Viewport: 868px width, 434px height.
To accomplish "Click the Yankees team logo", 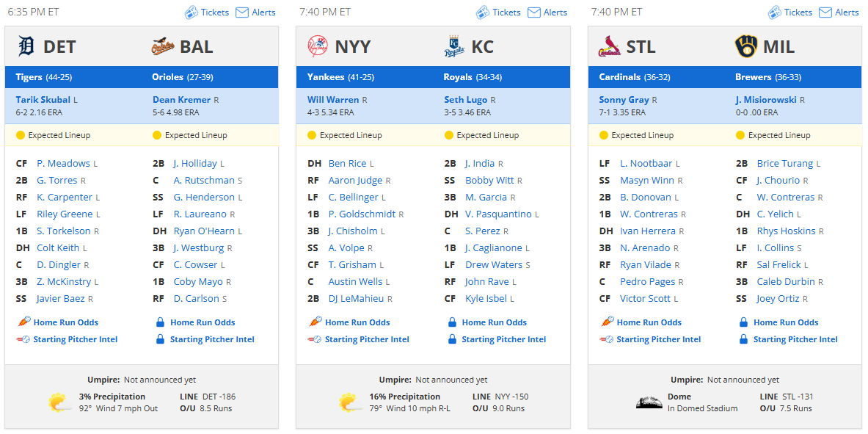I will coord(318,46).
